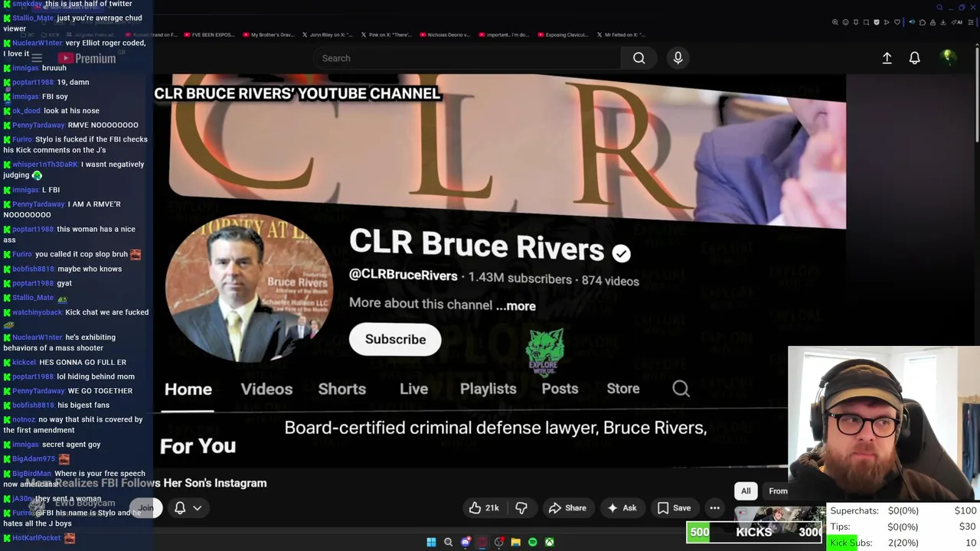Click the browser emoji face toolbar icon

(x=845, y=22)
